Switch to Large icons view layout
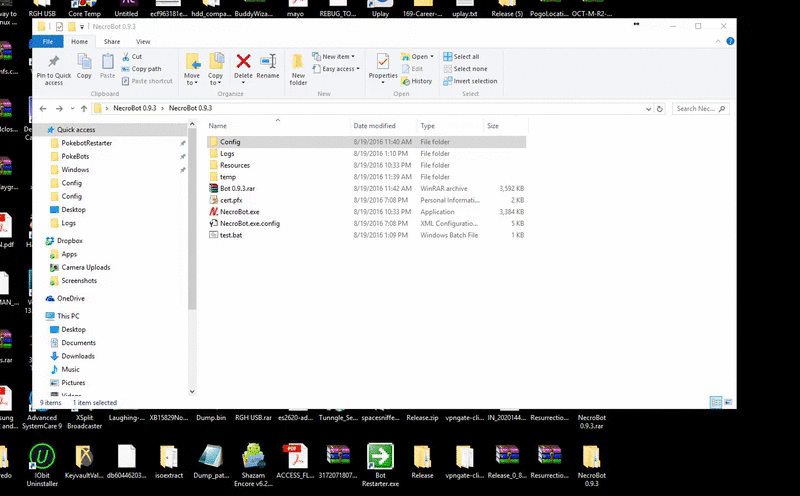 tap(728, 403)
